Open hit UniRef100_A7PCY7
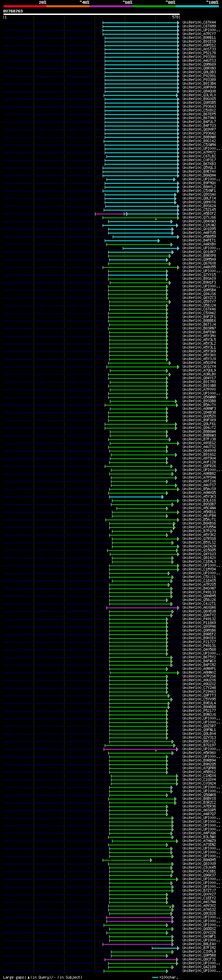The width and height of the screenshot is (222, 980). (x=199, y=34)
